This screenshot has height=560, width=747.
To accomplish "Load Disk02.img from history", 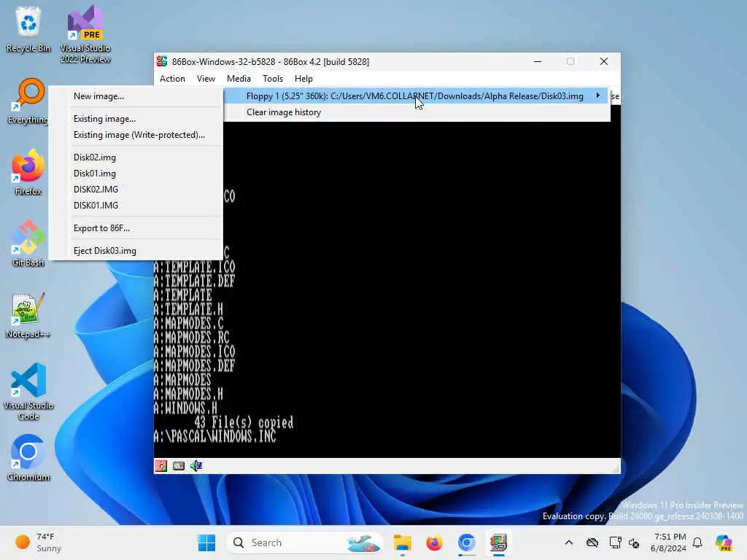I will pyautogui.click(x=136, y=157).
